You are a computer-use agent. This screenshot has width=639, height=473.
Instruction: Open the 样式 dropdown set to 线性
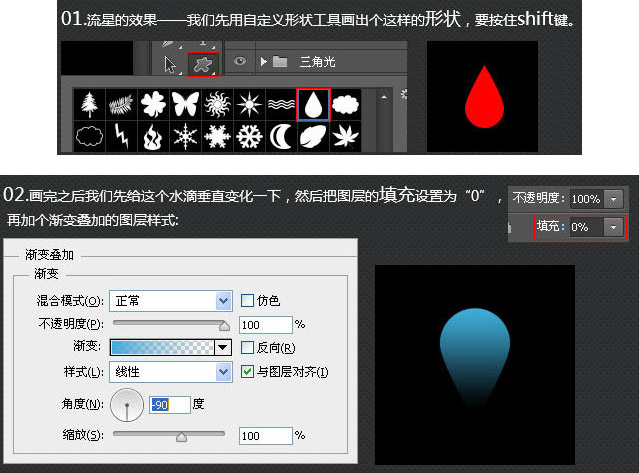223,372
